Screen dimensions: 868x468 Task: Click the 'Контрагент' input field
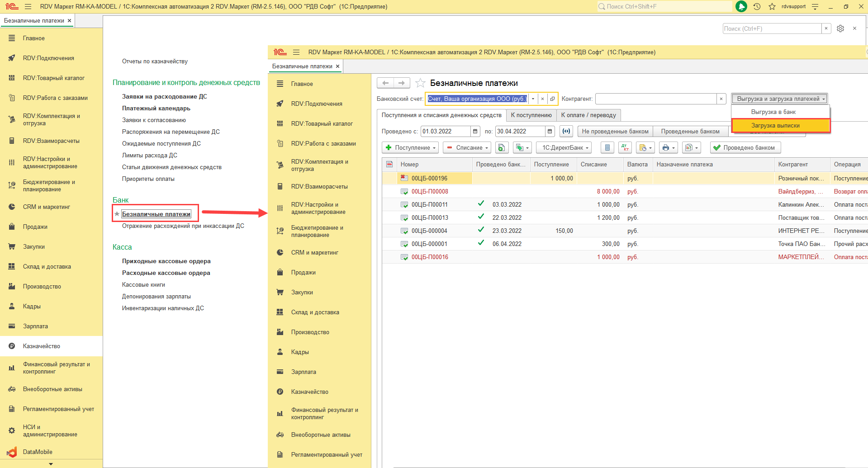pyautogui.click(x=655, y=99)
